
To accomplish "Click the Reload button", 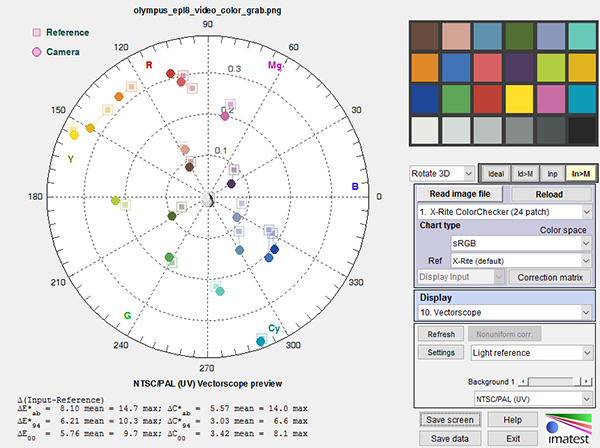I will 549,194.
